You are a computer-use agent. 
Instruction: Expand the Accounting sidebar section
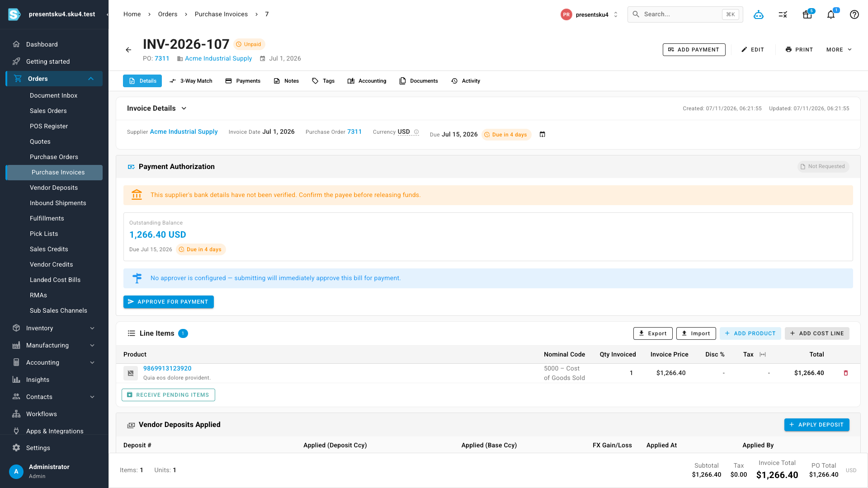point(92,362)
